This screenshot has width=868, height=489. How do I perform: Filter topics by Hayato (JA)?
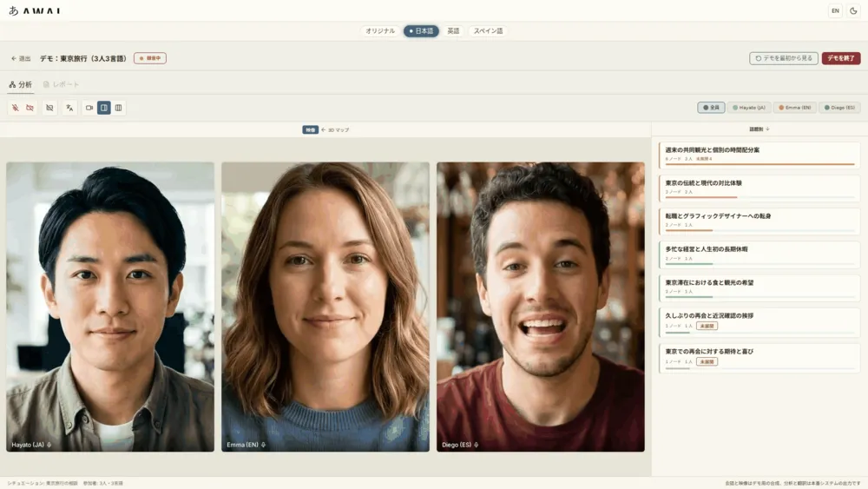pyautogui.click(x=749, y=108)
